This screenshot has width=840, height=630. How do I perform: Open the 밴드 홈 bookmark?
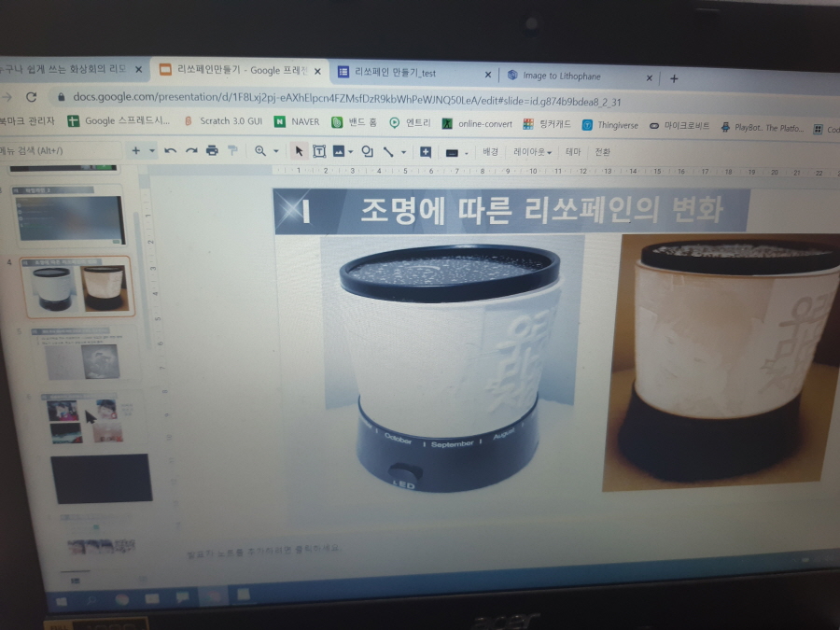[354, 122]
